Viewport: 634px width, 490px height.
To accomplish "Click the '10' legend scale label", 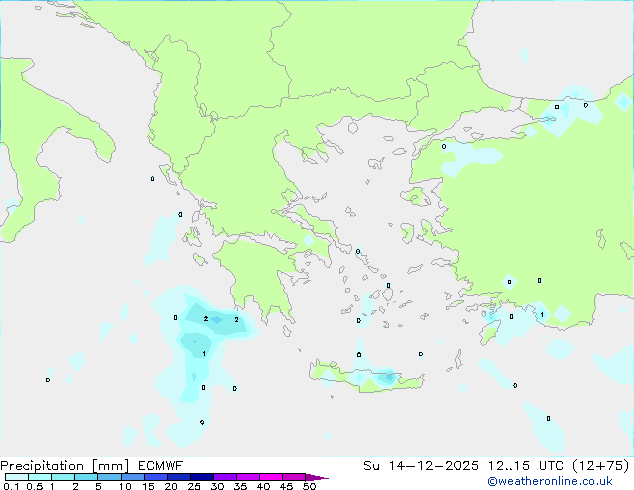I will click(x=125, y=486).
